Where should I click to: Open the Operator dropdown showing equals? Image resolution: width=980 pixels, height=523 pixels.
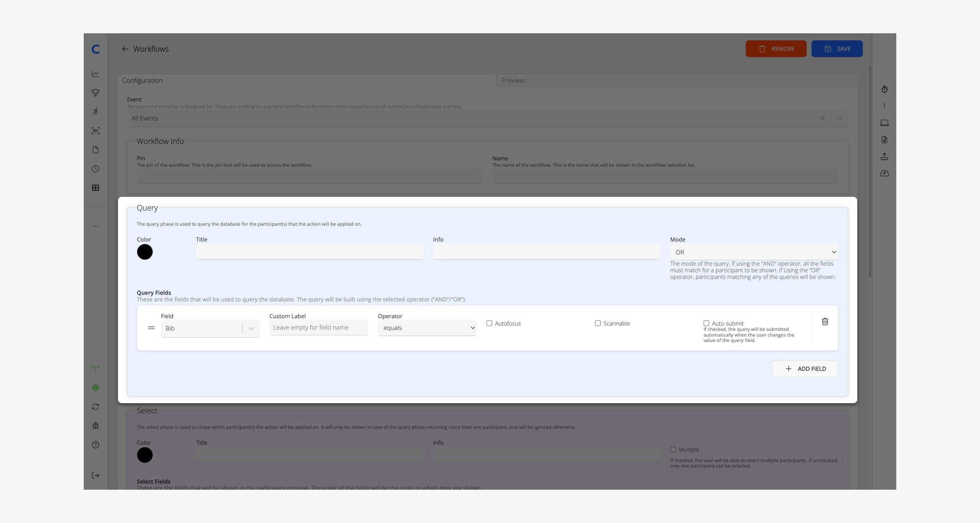[427, 328]
